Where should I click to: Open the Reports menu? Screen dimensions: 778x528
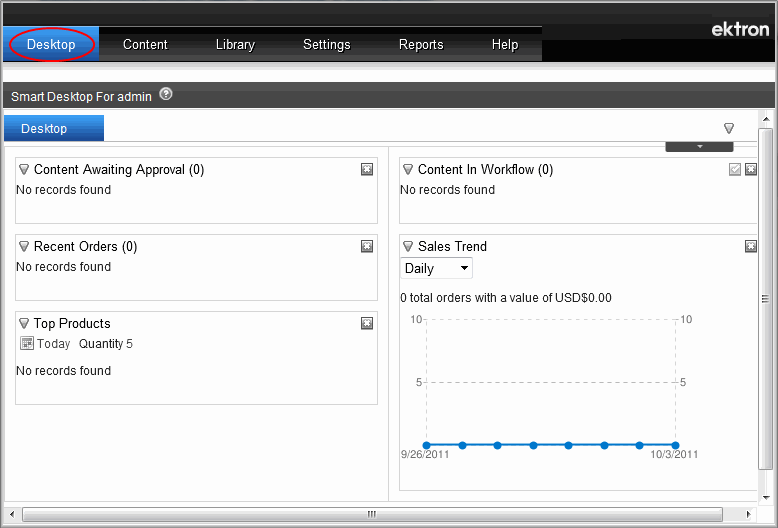point(421,44)
